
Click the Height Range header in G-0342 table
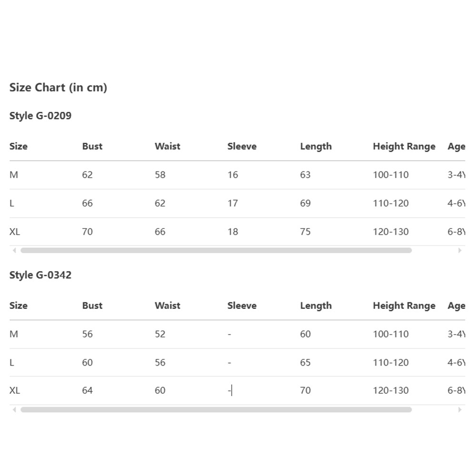[x=404, y=306]
